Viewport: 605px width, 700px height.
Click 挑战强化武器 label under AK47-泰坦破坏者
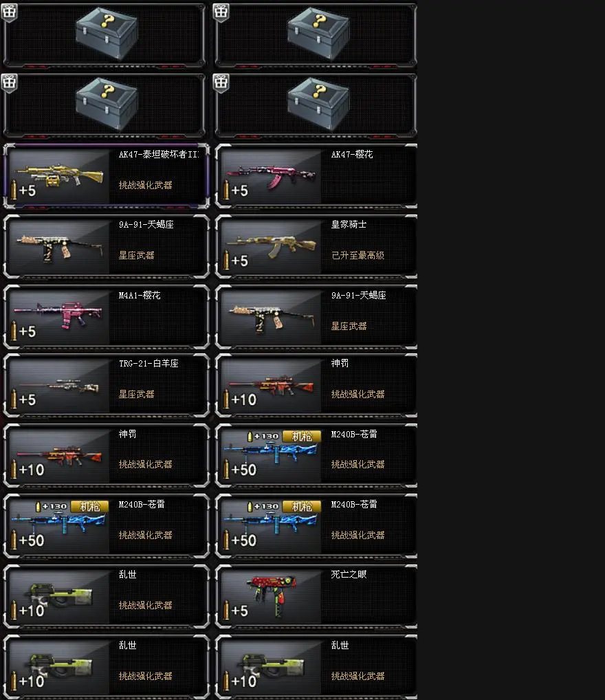tap(146, 185)
